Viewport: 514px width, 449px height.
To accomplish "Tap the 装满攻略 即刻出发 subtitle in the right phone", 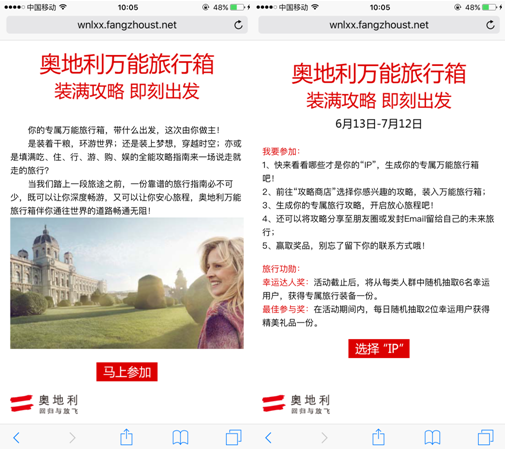I will pyautogui.click(x=379, y=100).
